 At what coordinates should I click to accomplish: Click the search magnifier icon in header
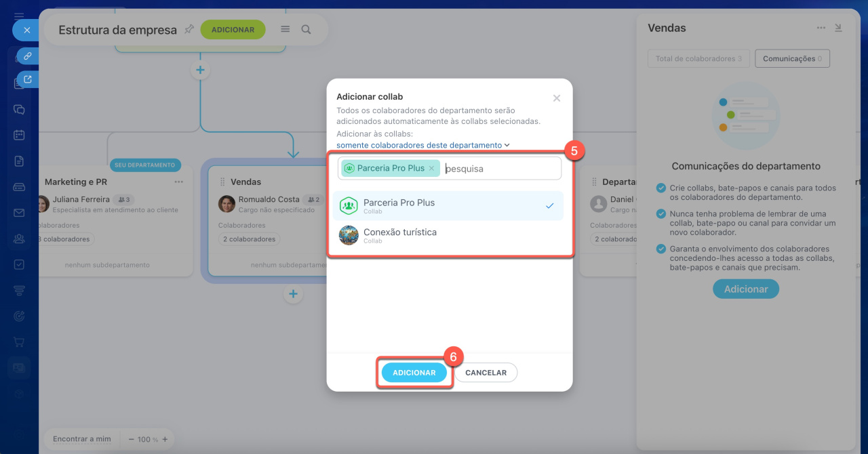307,30
